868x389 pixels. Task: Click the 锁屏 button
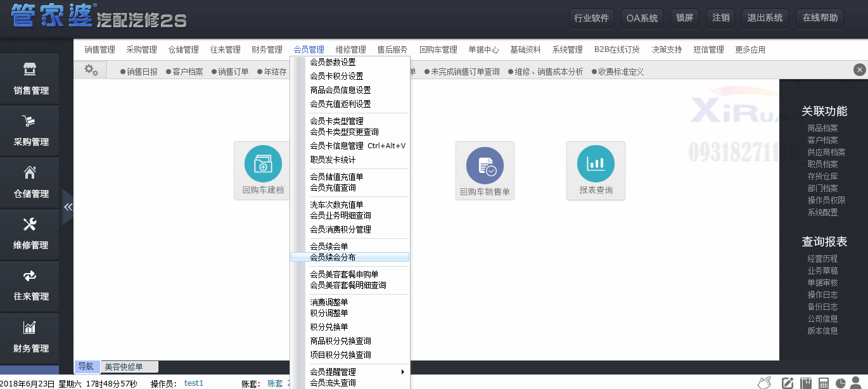pos(684,18)
